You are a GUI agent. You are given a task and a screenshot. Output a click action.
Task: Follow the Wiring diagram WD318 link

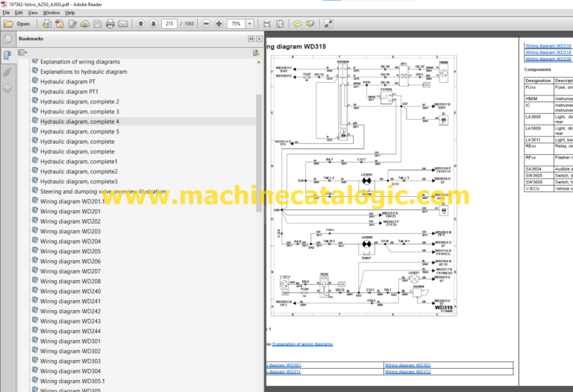[x=548, y=53]
